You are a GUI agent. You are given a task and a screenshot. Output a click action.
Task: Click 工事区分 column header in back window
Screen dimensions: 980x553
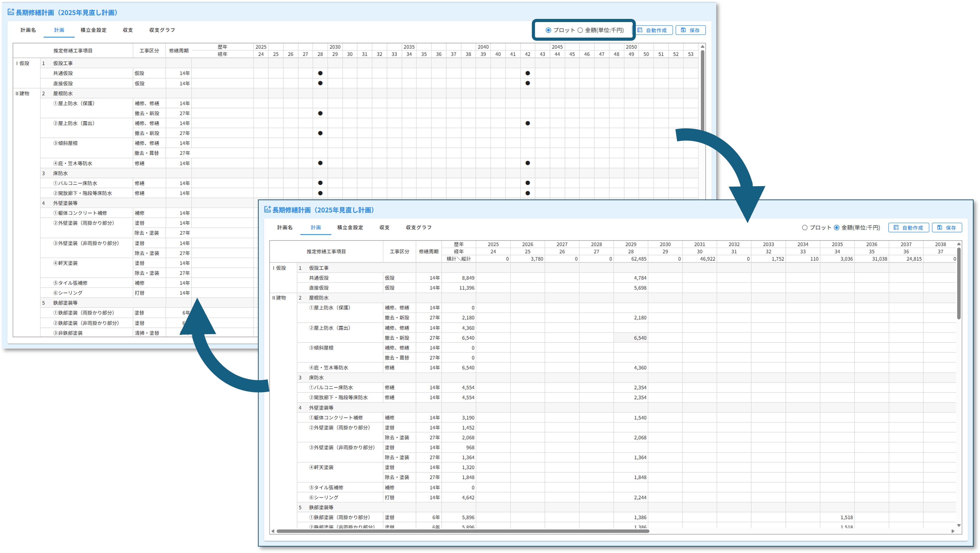(x=149, y=50)
